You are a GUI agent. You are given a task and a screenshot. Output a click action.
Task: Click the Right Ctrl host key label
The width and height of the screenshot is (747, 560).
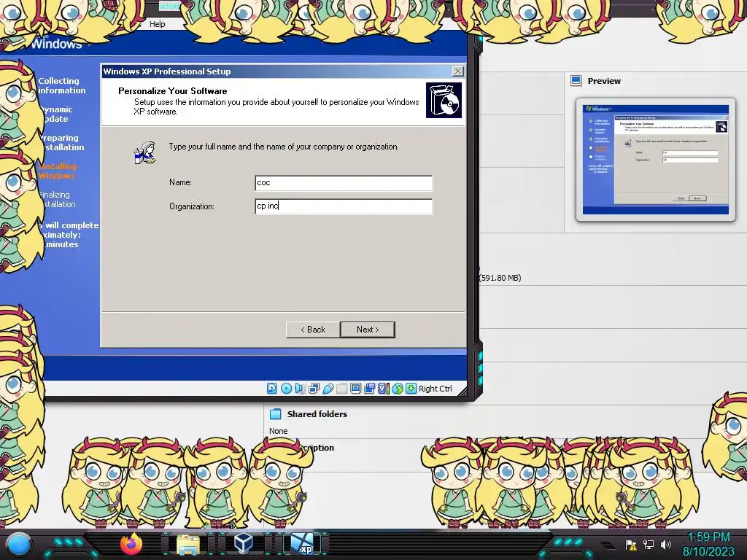(435, 389)
